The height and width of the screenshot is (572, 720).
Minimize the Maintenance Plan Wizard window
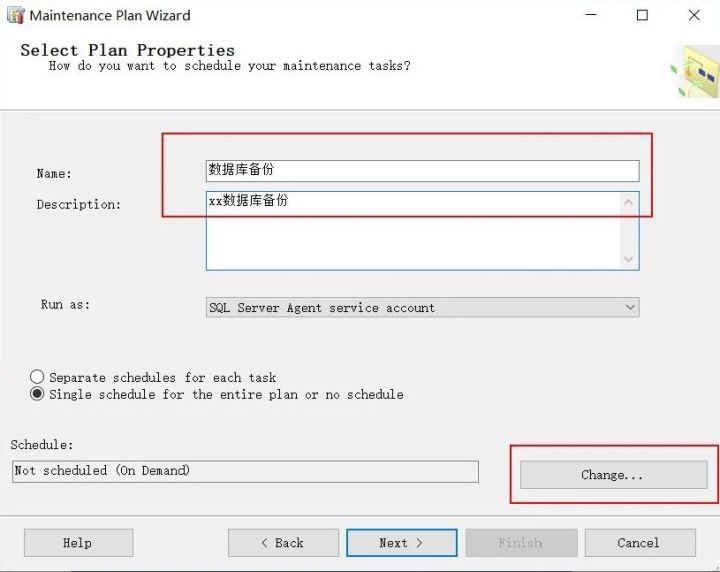pos(590,16)
